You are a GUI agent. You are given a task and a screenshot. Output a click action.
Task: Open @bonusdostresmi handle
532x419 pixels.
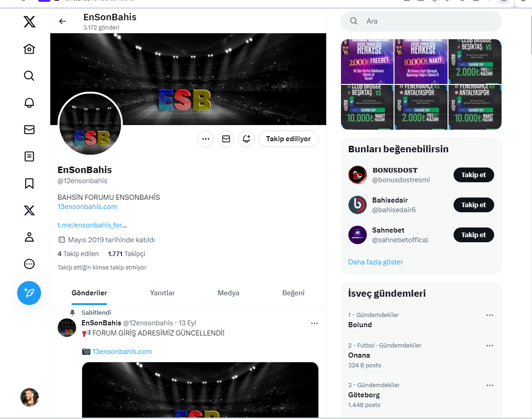pos(401,180)
